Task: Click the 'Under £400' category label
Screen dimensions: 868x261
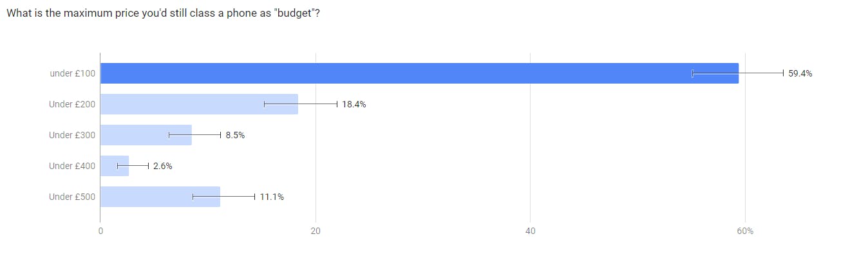Action: [72, 166]
